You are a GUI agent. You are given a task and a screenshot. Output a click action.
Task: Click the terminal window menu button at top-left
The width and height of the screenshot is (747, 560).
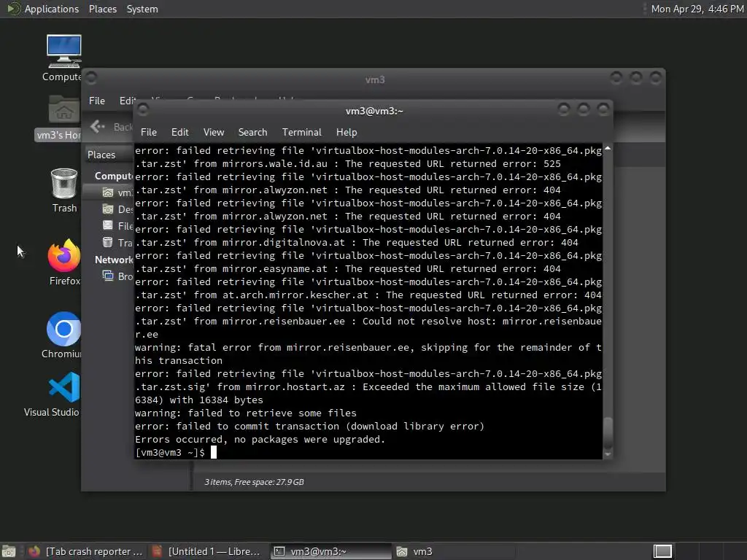coord(143,110)
